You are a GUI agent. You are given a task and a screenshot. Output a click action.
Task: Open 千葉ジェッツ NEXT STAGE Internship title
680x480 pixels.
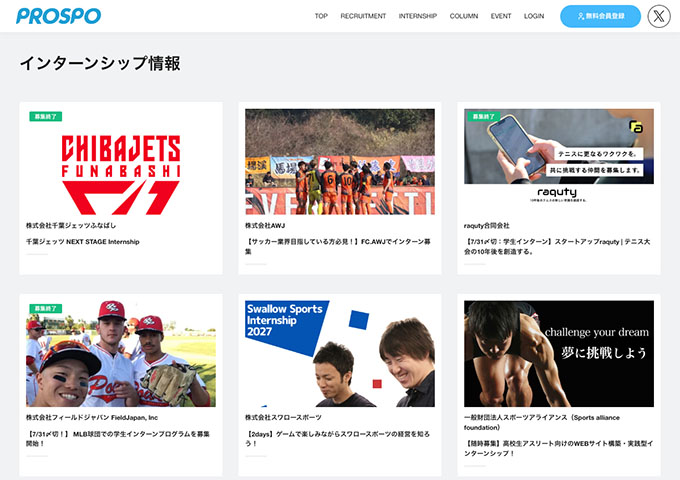83,242
